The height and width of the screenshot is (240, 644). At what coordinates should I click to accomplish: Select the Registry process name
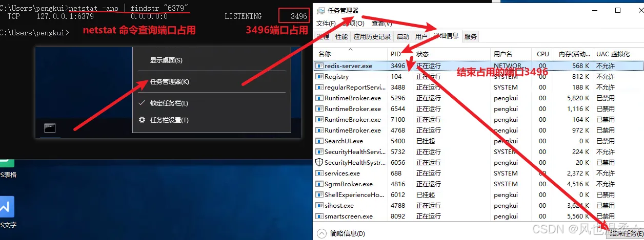[336, 77]
